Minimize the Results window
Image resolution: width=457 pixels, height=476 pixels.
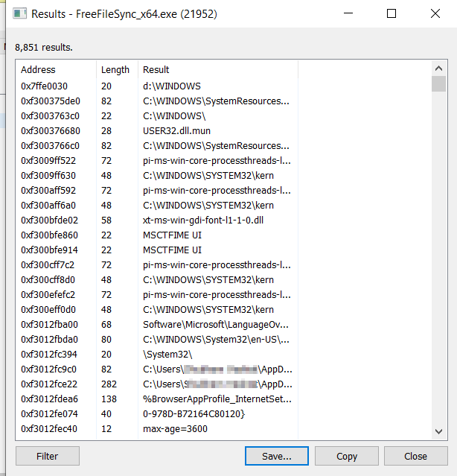[348, 14]
